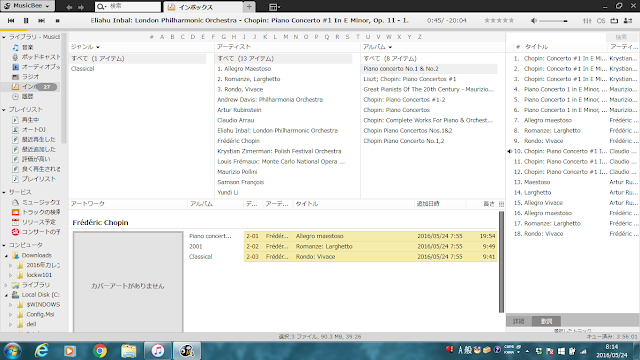
Task: Launch Google Chrome from taskbar
Action: click(99, 351)
